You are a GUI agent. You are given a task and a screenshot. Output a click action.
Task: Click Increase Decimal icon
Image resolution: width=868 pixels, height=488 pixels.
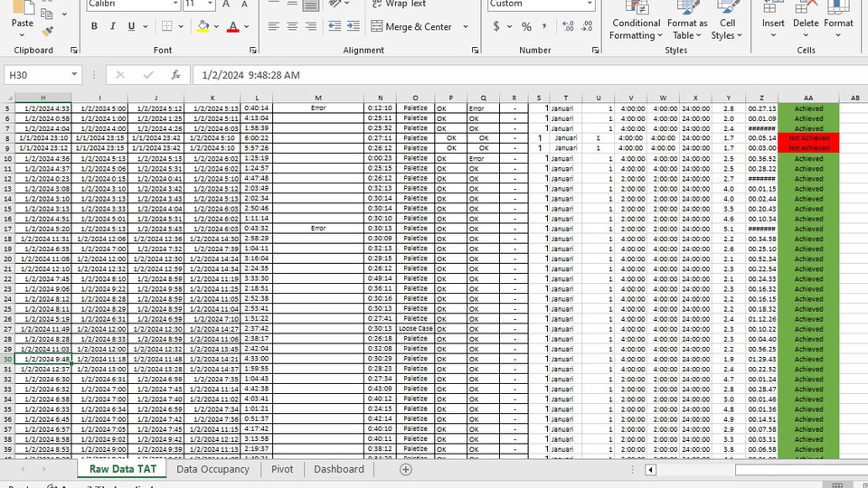(x=568, y=26)
